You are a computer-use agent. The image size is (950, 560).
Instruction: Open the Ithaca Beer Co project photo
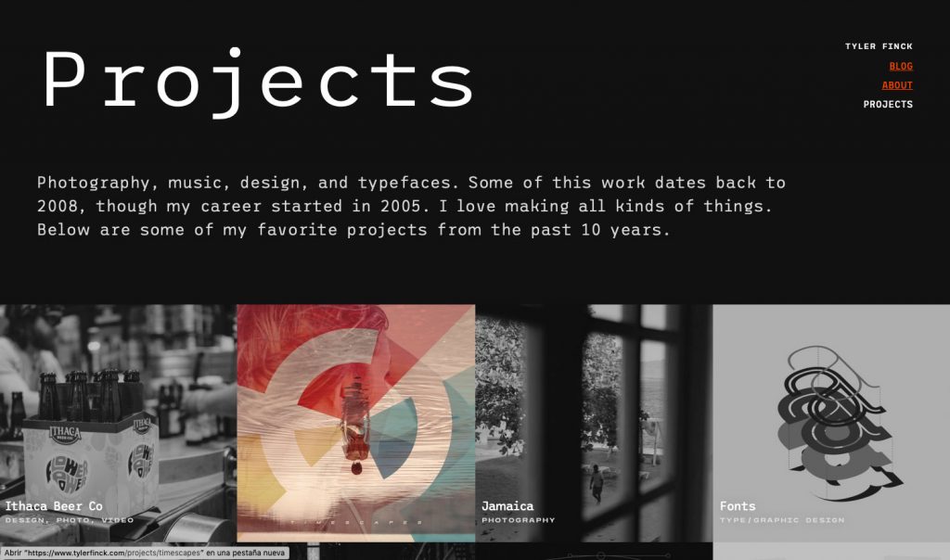(118, 423)
